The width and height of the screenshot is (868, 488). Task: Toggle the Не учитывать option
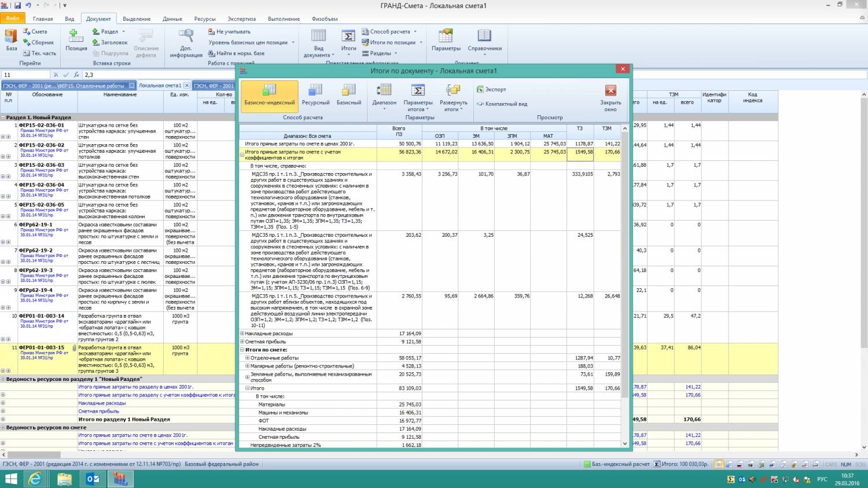[x=233, y=32]
